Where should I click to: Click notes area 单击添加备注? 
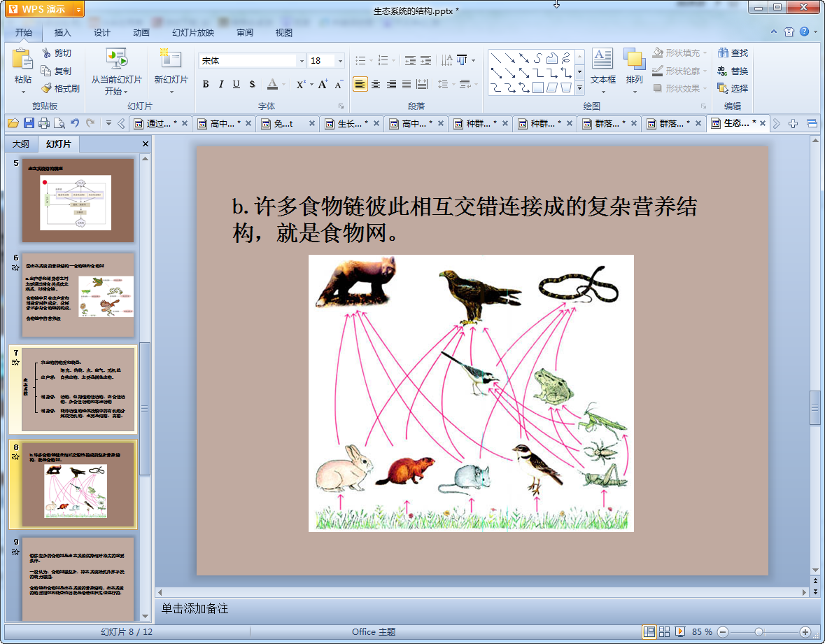point(195,609)
